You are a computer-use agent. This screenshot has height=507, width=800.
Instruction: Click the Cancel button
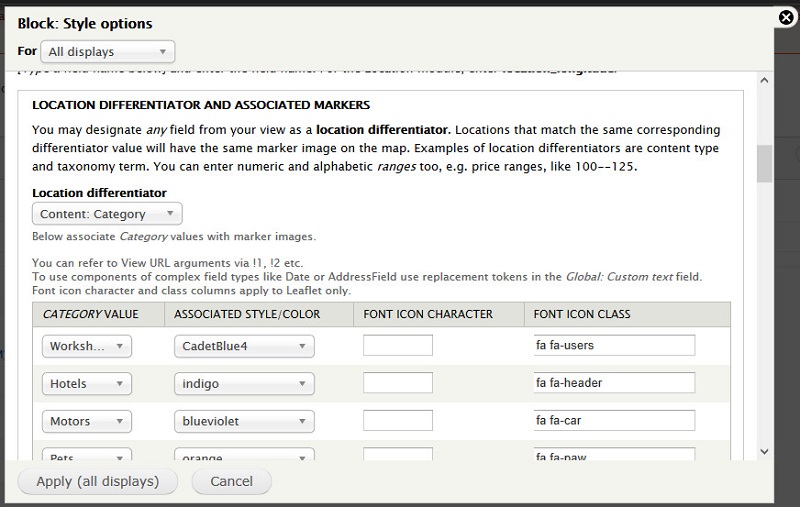click(232, 481)
